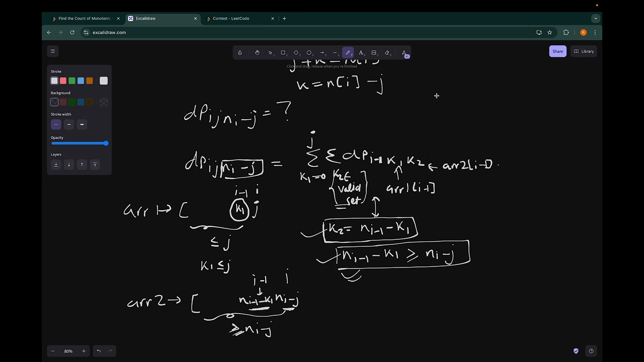Zoom in the canvas
Image resolution: width=644 pixels, height=362 pixels.
(x=84, y=351)
